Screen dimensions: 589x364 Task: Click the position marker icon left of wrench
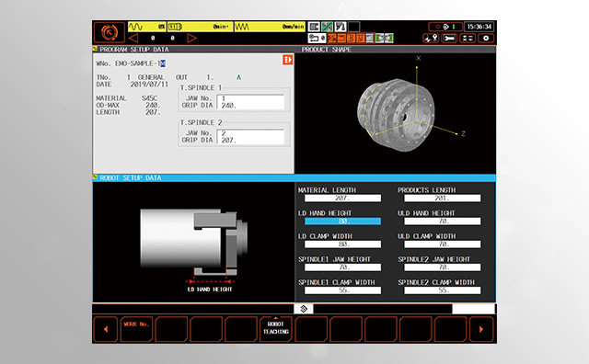(431, 39)
